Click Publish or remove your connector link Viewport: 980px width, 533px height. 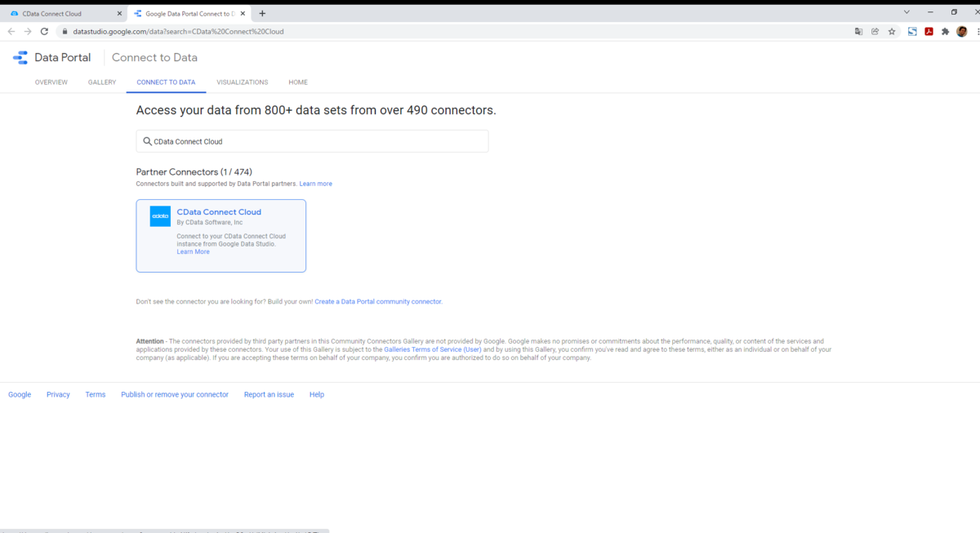tap(175, 394)
